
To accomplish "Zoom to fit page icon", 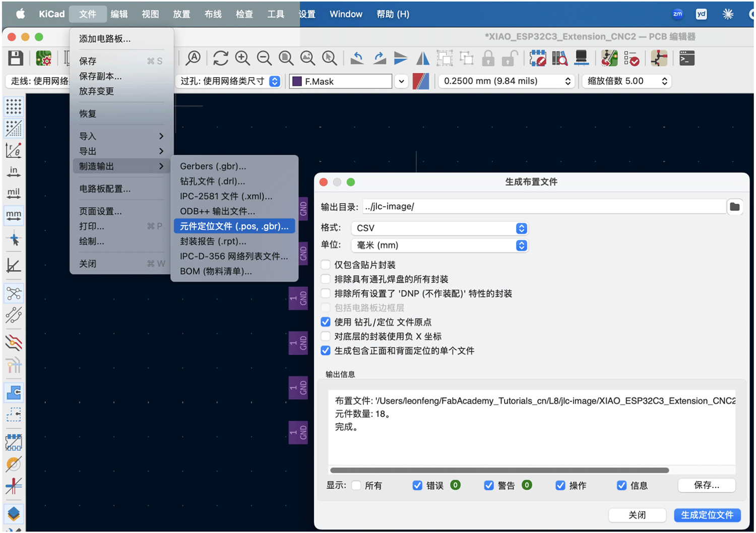I will click(x=286, y=58).
